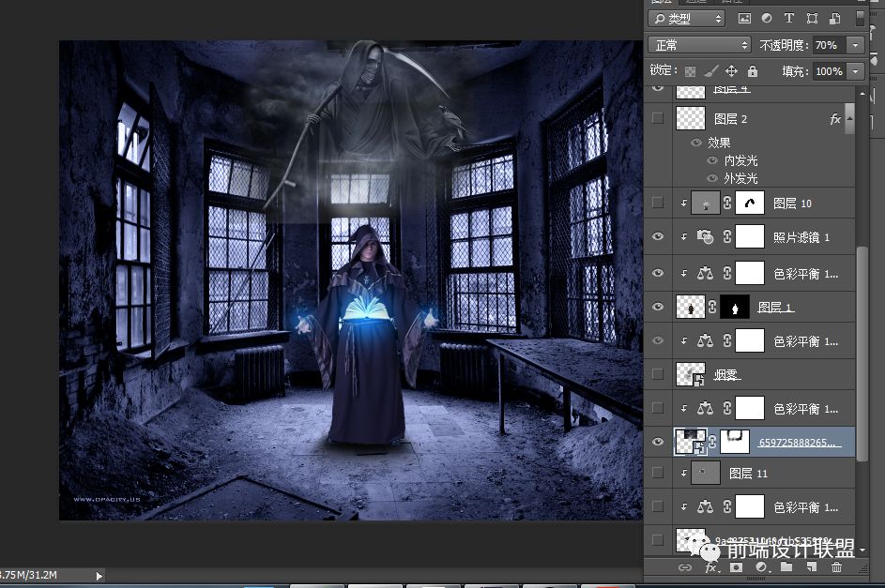The image size is (885, 588).
Task: Click the mask link chain on 图层 1
Action: tap(712, 307)
